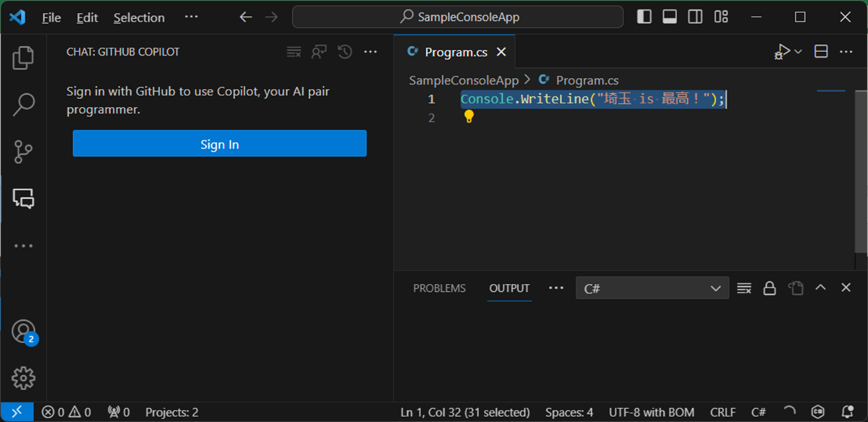Open the Source Control view
This screenshot has height=422, width=868.
(23, 152)
